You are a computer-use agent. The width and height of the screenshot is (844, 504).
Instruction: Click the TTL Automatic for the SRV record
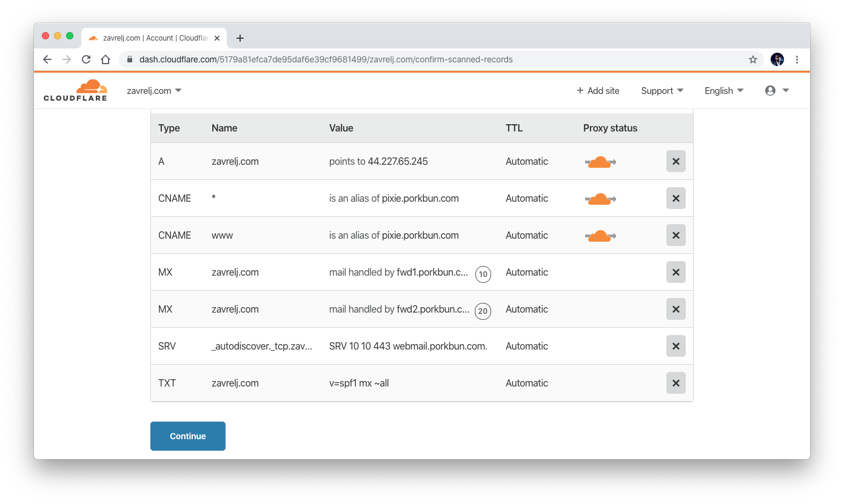click(x=527, y=346)
